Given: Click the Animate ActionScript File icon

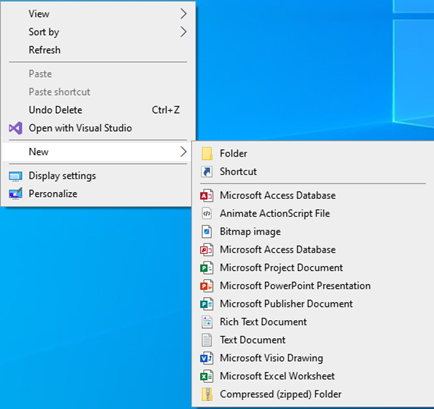Looking at the screenshot, I should [x=207, y=213].
